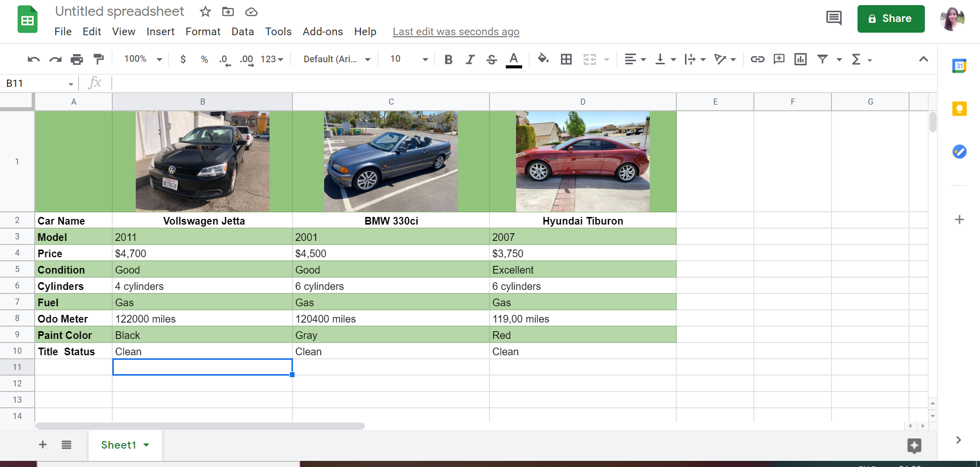980x467 pixels.
Task: Open the View menu
Action: click(124, 32)
